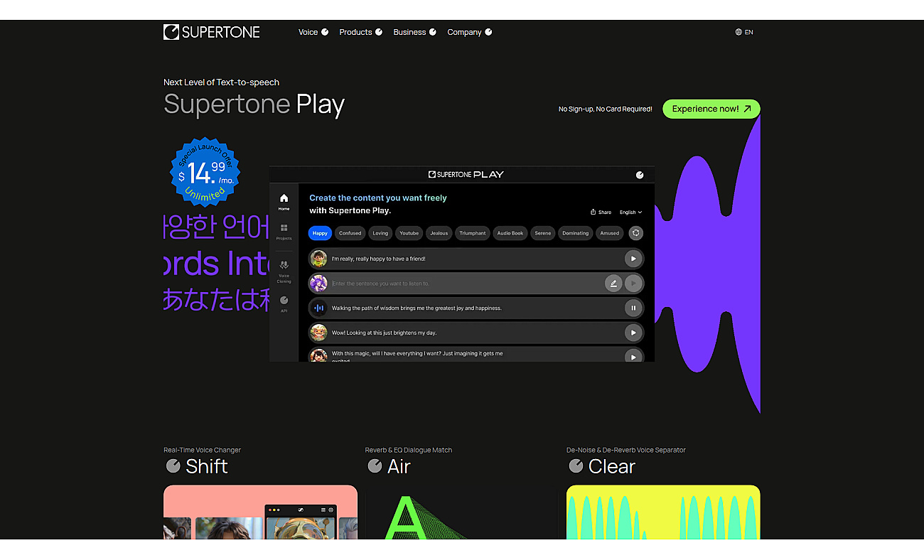The height and width of the screenshot is (560, 924).
Task: Click the Share button in Play
Action: coord(601,212)
